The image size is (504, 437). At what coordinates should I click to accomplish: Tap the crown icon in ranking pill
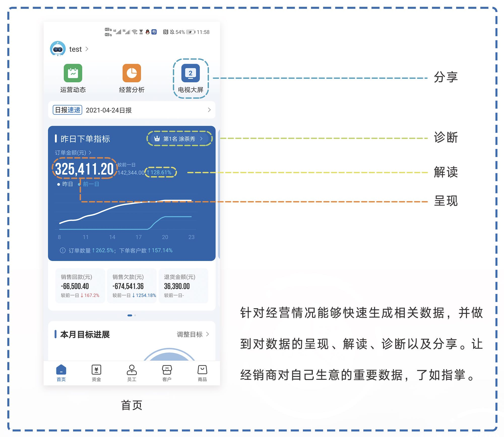[x=157, y=138]
